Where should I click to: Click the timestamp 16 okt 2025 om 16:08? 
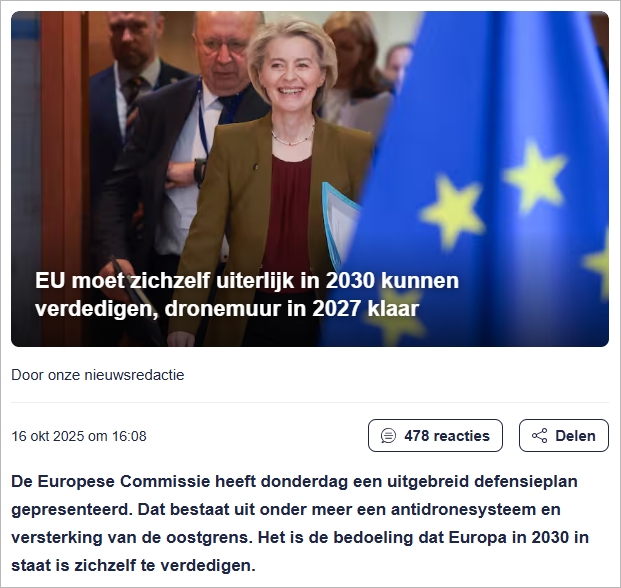(x=79, y=436)
